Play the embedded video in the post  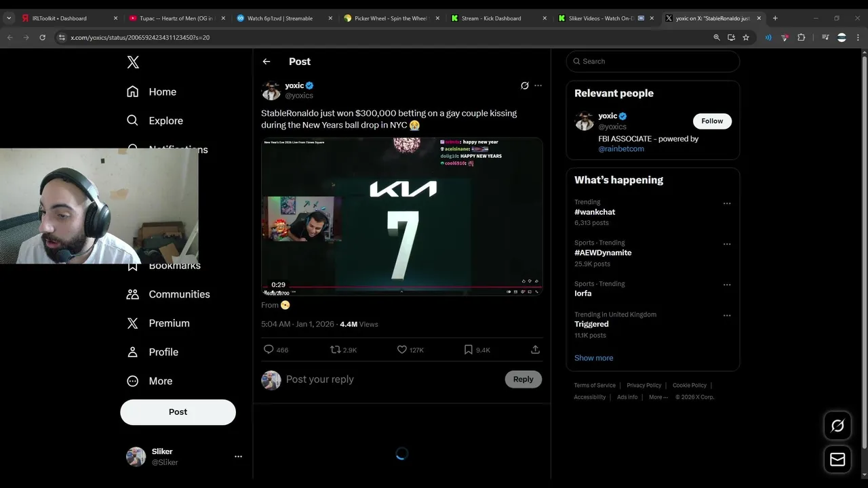(402, 216)
